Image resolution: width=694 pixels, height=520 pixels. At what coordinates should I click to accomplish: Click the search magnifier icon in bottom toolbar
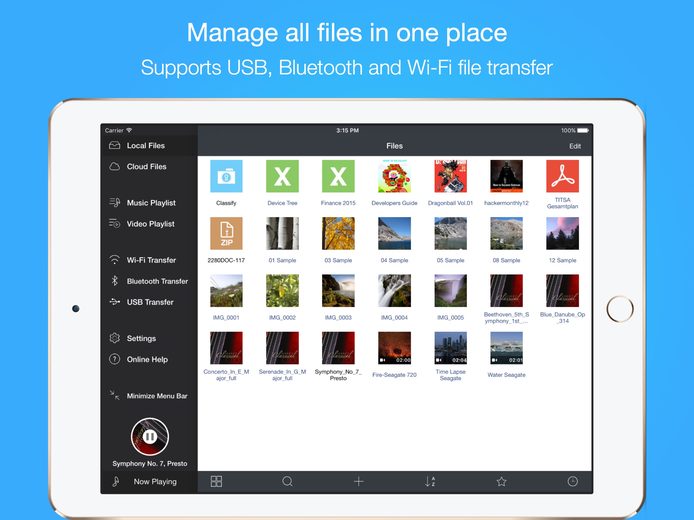pyautogui.click(x=288, y=481)
